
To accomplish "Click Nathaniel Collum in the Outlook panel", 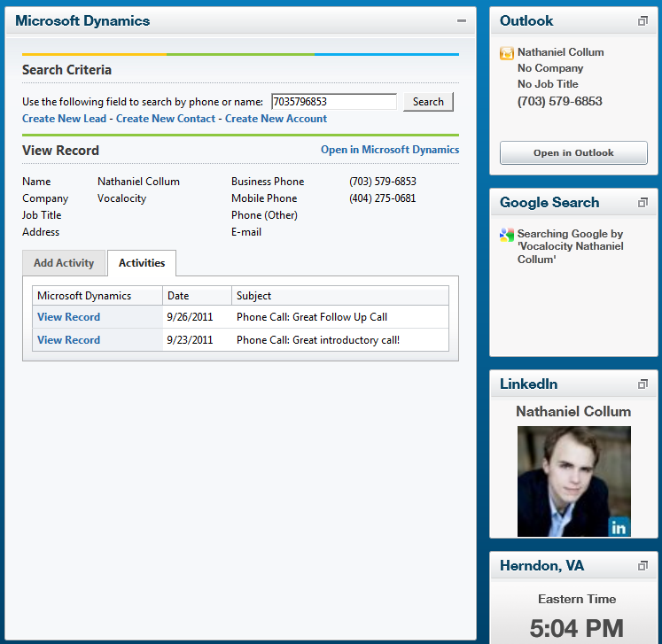I will point(561,52).
